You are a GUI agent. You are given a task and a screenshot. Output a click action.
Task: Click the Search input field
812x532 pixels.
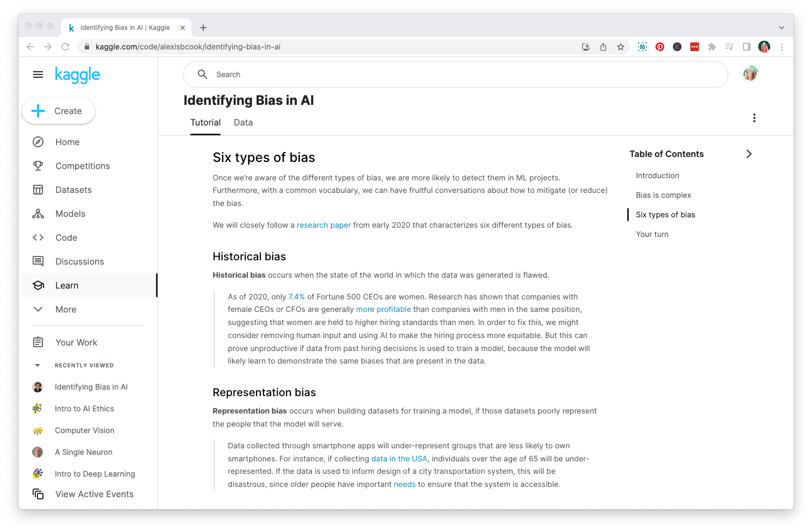(x=455, y=74)
